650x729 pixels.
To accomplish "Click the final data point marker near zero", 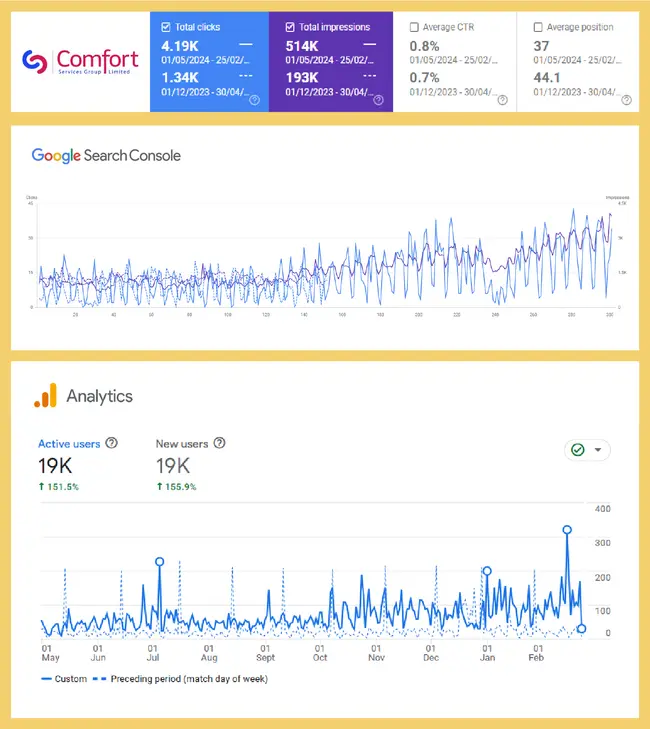I will click(581, 629).
